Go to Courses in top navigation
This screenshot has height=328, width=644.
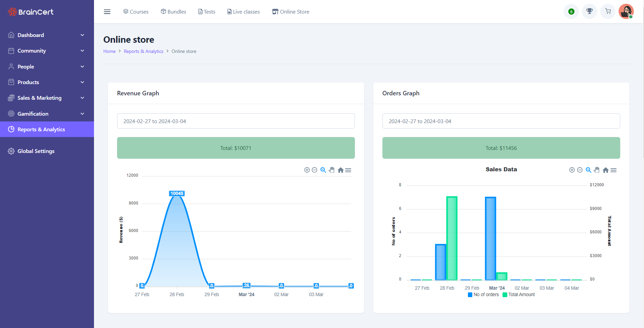(x=136, y=12)
